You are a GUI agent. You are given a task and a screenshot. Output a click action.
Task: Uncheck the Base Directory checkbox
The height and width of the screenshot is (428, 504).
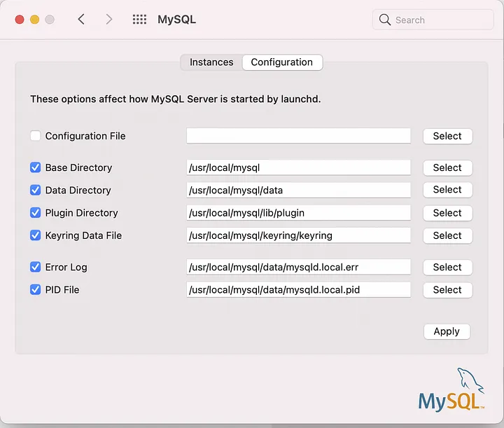(36, 167)
